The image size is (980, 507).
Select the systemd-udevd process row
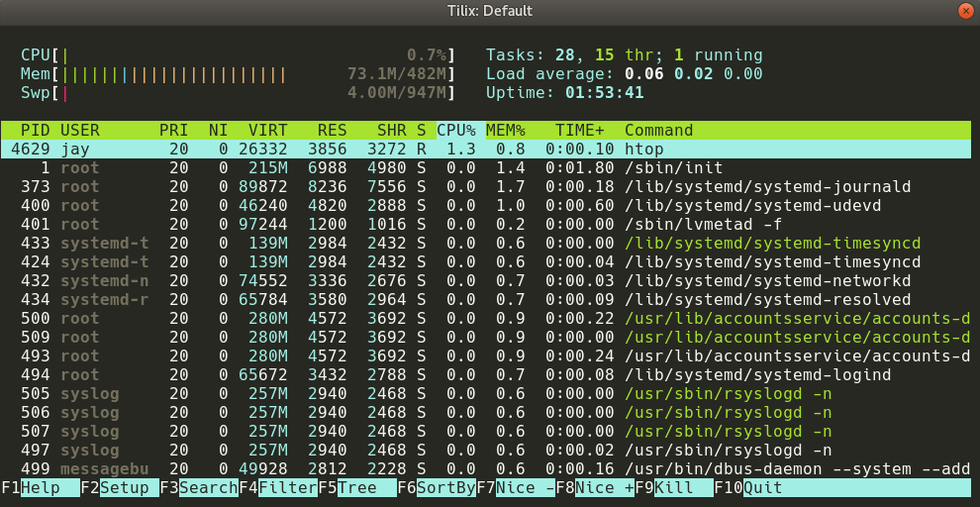coord(486,206)
